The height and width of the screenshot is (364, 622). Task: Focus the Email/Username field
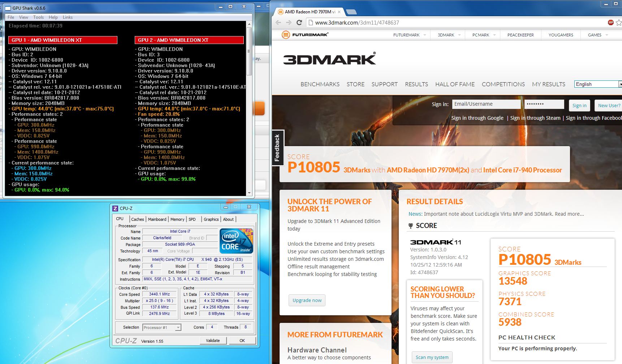click(486, 104)
